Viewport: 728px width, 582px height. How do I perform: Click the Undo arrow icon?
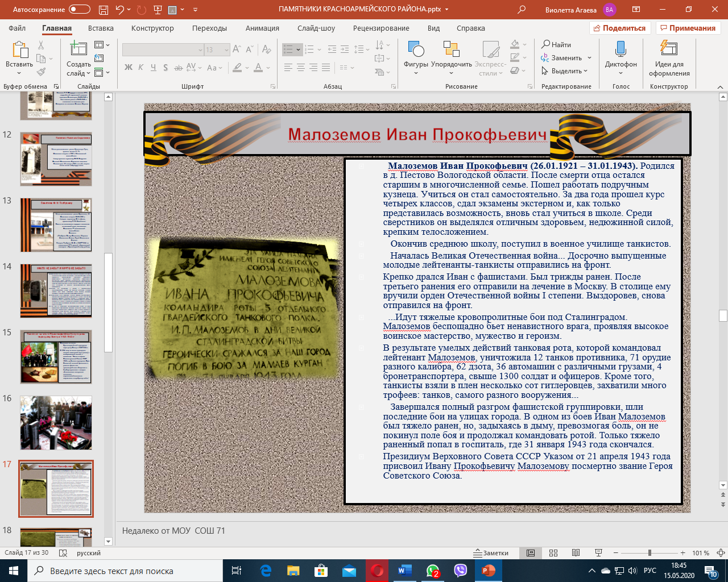tap(119, 10)
